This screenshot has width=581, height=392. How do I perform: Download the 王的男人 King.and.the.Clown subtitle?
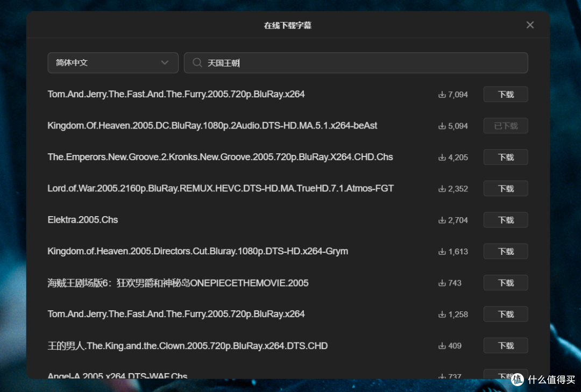click(505, 346)
